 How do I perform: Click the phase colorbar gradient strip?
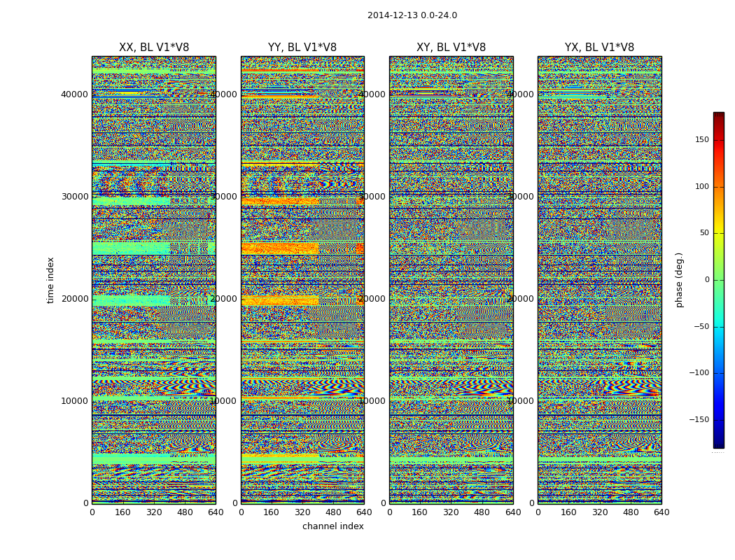[x=719, y=280]
